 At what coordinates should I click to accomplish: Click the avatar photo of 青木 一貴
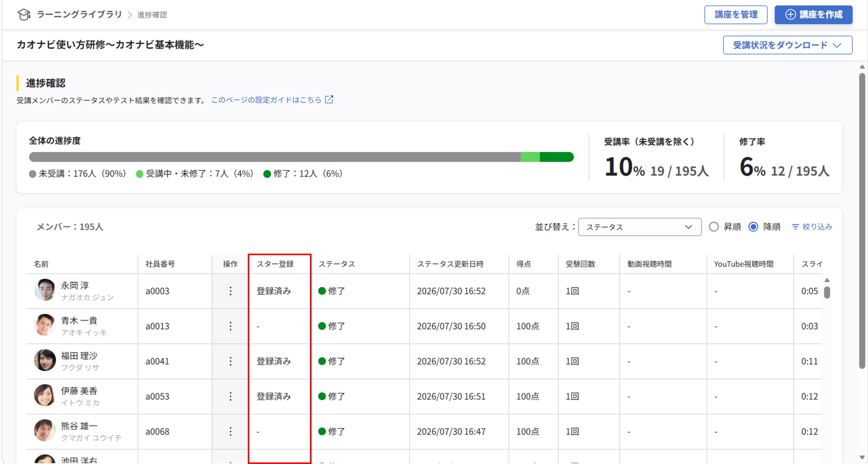tap(45, 325)
